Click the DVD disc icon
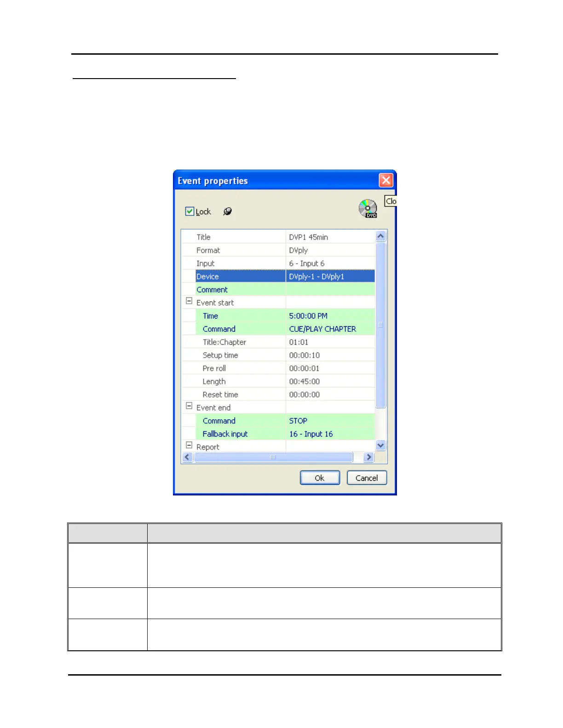This screenshot has width=563, height=728. 368,209
